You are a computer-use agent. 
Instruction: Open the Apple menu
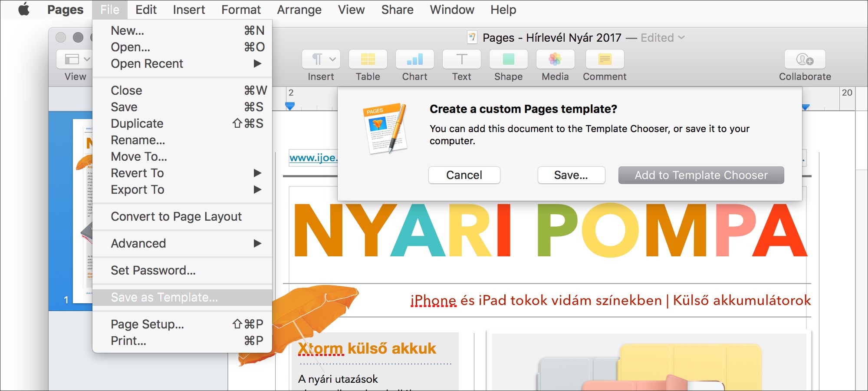click(x=24, y=10)
